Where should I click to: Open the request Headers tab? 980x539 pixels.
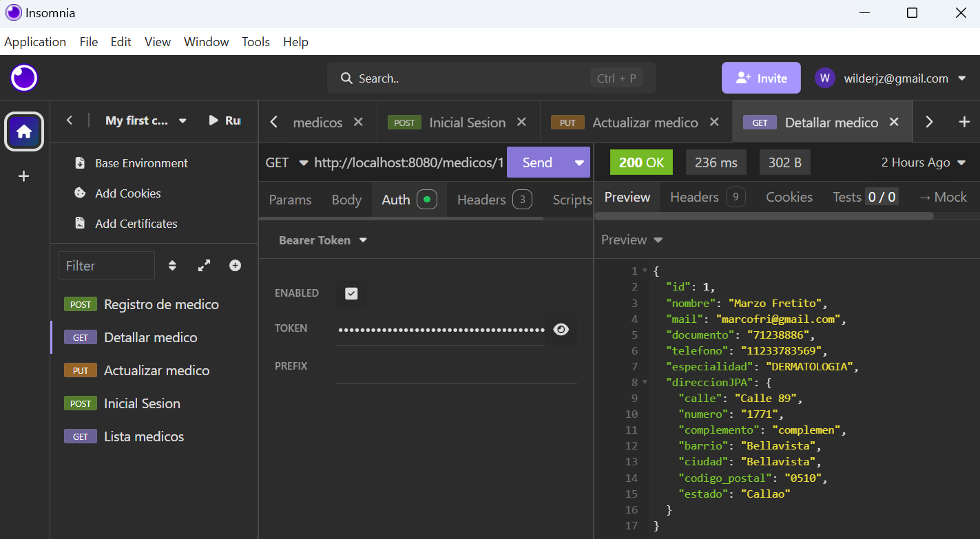pos(494,200)
